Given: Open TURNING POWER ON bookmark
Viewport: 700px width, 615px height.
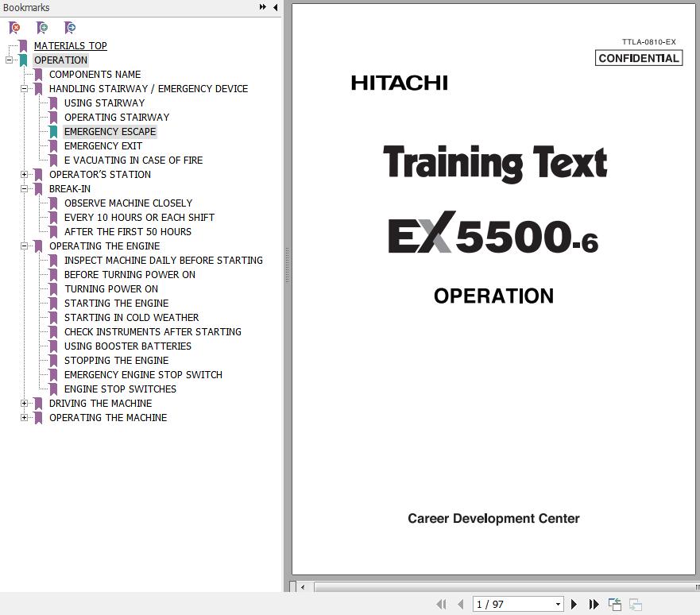Looking at the screenshot, I should pos(111,288).
